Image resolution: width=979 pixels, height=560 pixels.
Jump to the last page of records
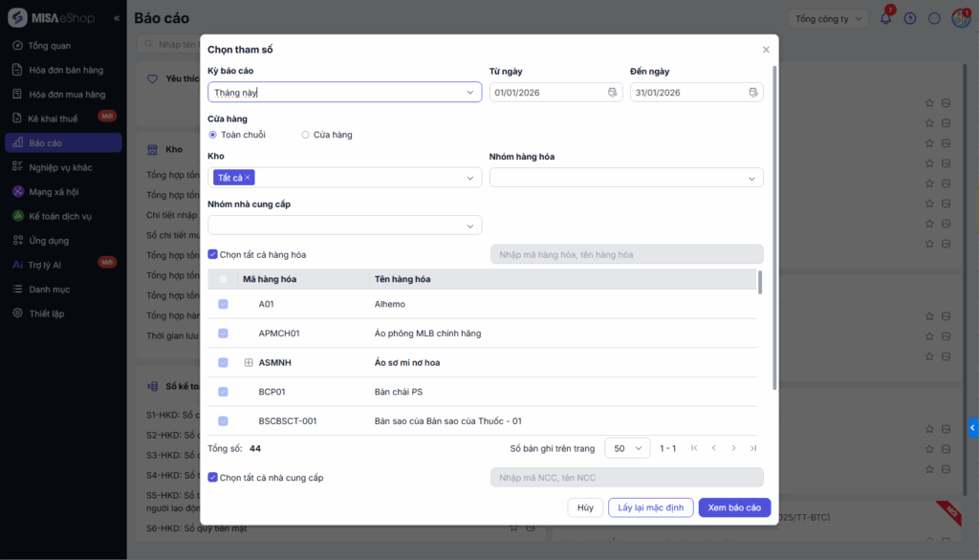pos(753,448)
